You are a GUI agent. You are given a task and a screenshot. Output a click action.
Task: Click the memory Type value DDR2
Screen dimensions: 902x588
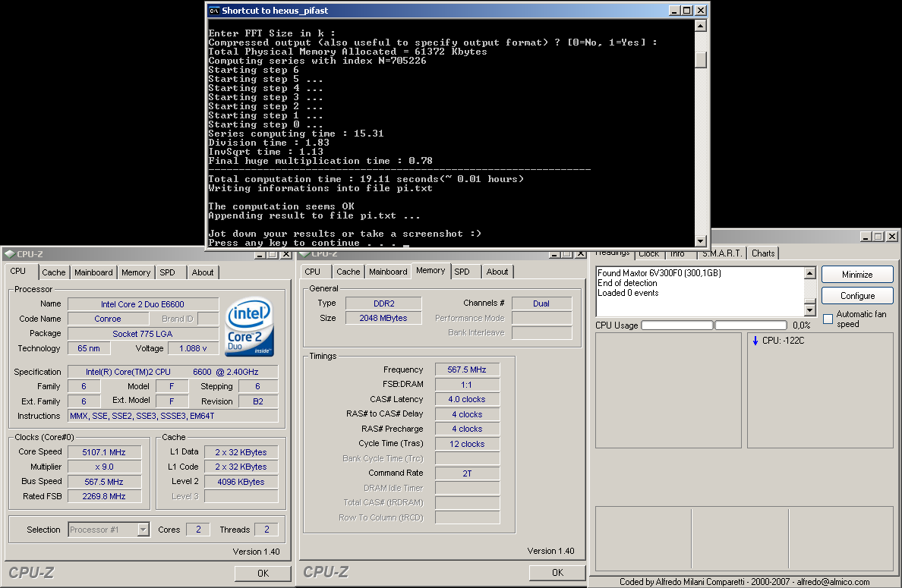(383, 303)
